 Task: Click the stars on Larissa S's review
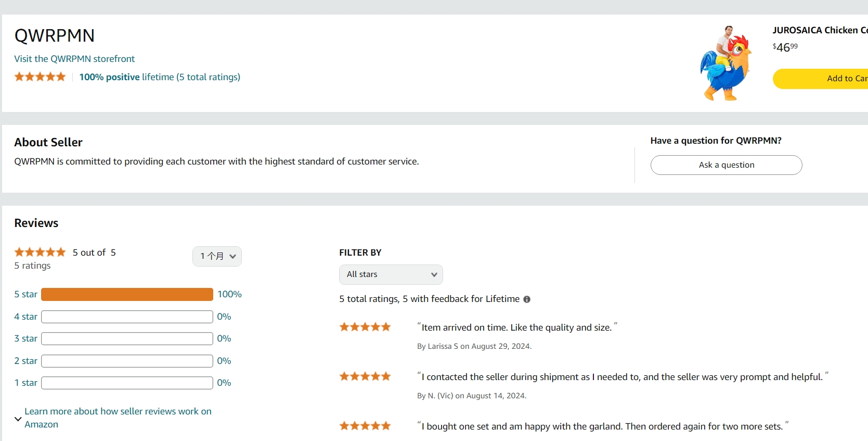[x=365, y=327]
